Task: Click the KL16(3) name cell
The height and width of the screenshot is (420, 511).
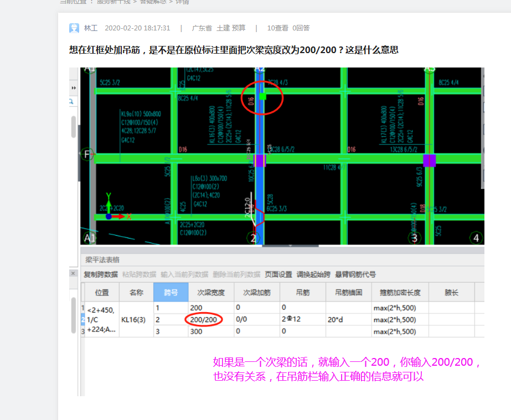Action: click(x=136, y=320)
